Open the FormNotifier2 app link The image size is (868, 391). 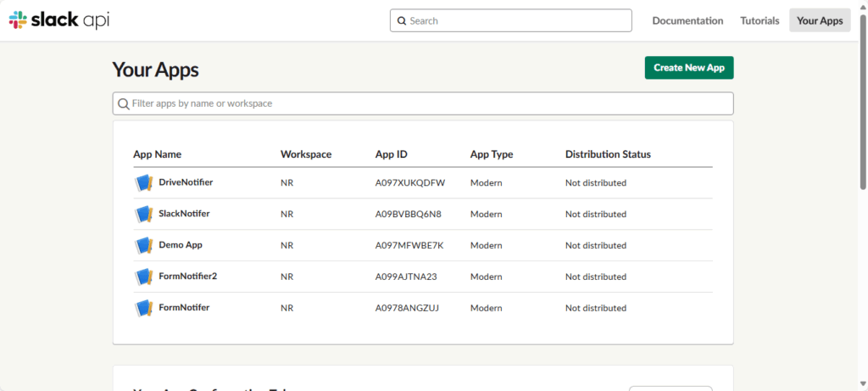click(x=187, y=276)
